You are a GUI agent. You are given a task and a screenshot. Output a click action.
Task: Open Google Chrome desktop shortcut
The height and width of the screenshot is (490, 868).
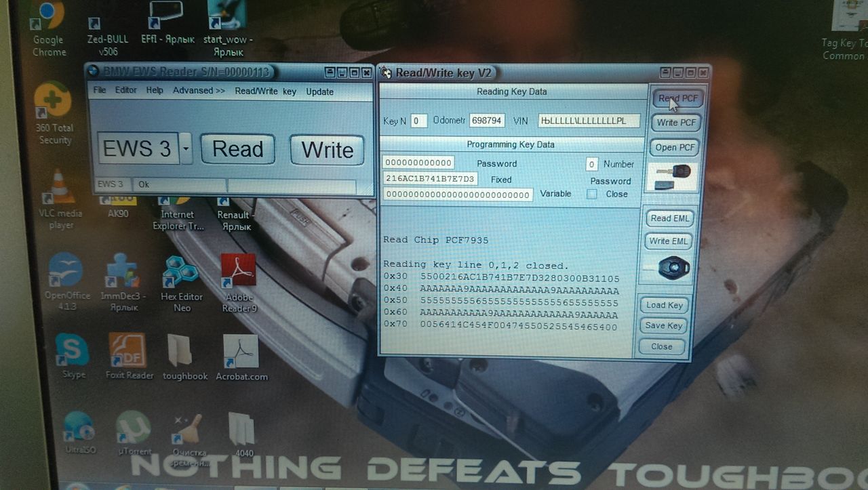(49, 27)
